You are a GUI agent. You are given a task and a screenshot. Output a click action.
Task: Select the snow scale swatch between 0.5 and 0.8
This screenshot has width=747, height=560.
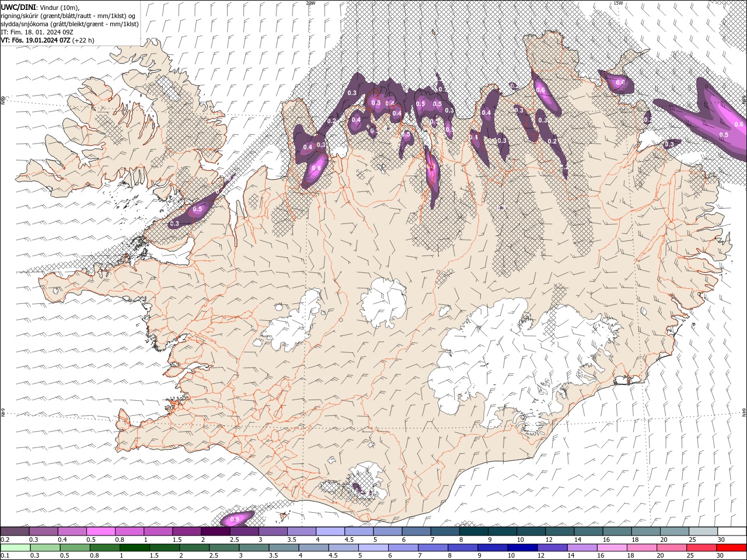[101, 531]
